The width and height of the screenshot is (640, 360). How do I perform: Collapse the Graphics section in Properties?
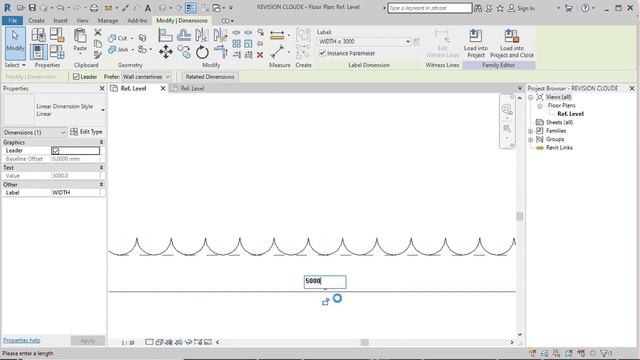pyautogui.click(x=101, y=142)
